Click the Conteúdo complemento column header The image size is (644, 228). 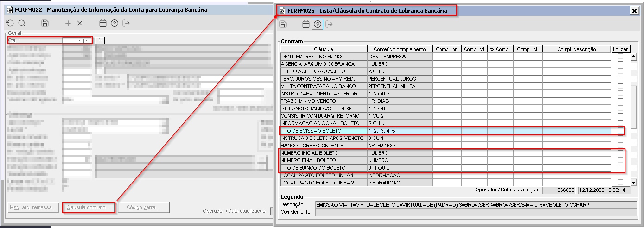pyautogui.click(x=400, y=49)
